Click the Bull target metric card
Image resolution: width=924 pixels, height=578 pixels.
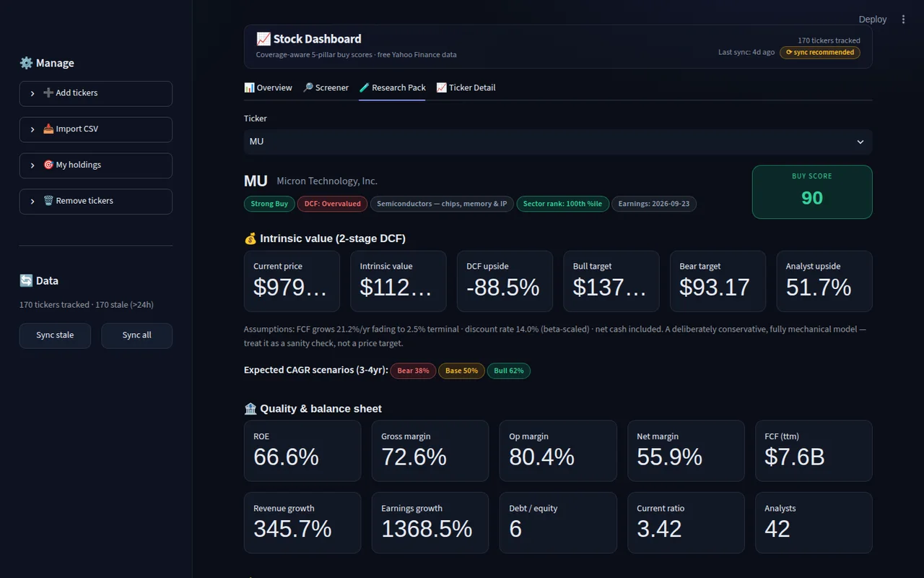[611, 281]
